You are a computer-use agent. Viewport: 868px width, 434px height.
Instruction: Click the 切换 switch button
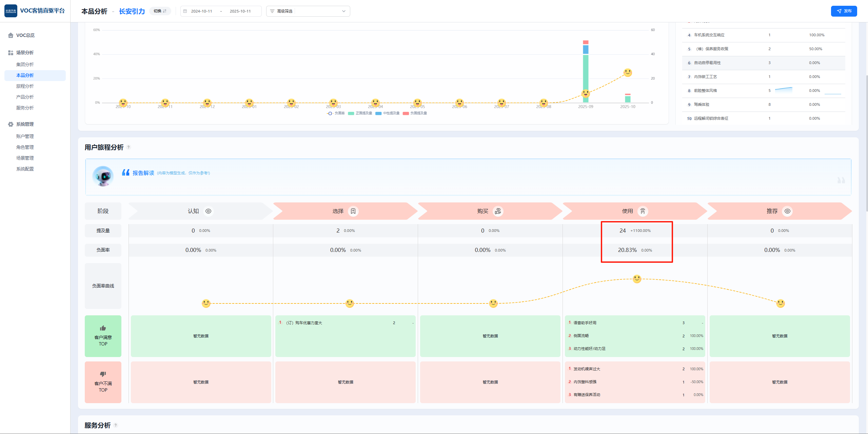[160, 11]
